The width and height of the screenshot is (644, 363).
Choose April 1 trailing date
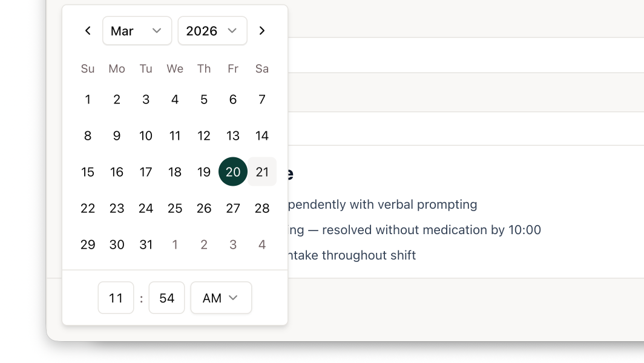175,244
